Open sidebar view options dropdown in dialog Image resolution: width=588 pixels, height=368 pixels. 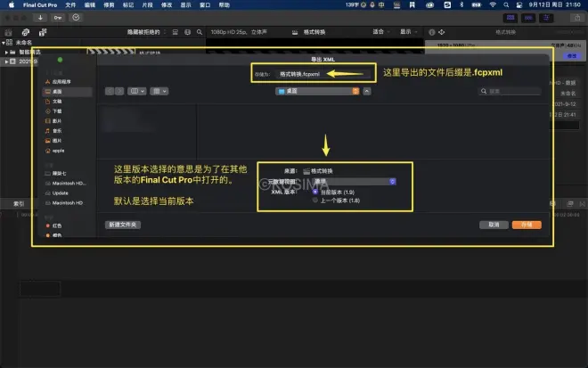tap(137, 91)
